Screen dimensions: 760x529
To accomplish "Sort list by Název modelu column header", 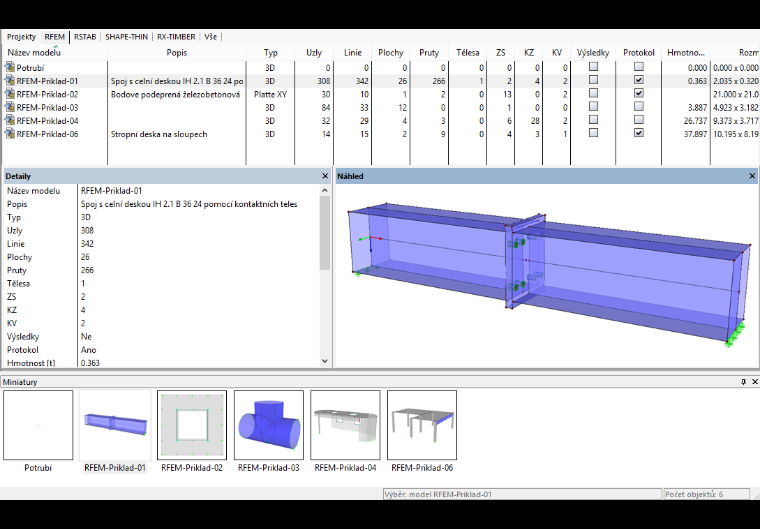I will tap(54, 53).
